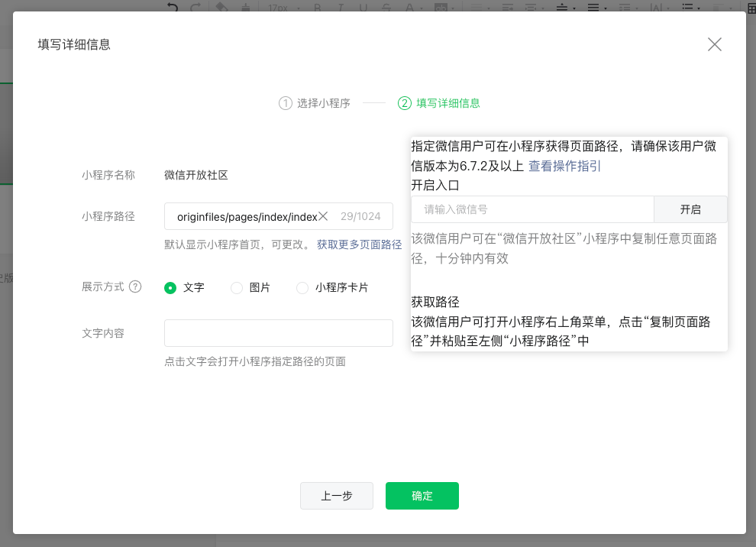The height and width of the screenshot is (547, 756).
Task: Click the Redo arrow in the background editor toolbar
Action: pos(195,7)
